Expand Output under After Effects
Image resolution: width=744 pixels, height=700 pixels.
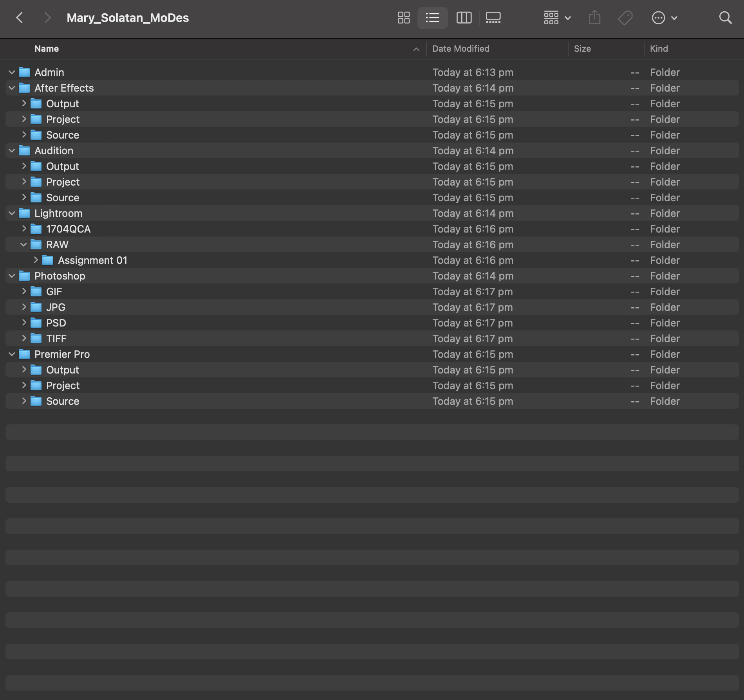[x=24, y=103]
